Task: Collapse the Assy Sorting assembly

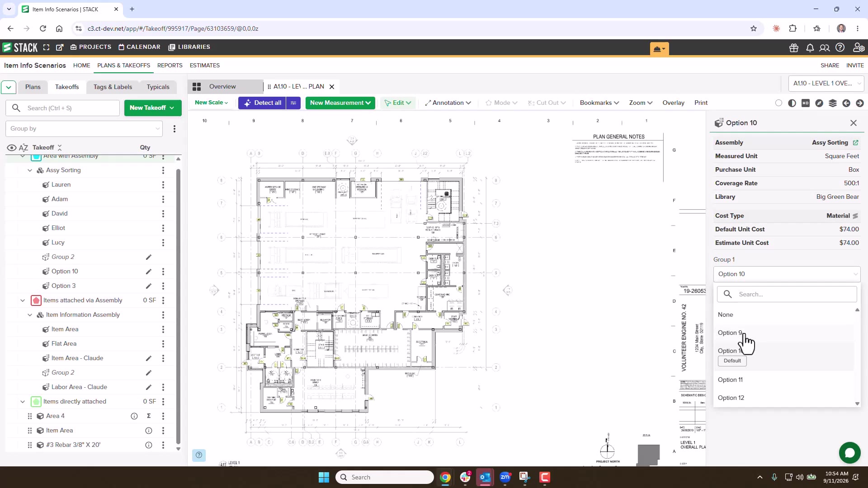Action: 30,170
